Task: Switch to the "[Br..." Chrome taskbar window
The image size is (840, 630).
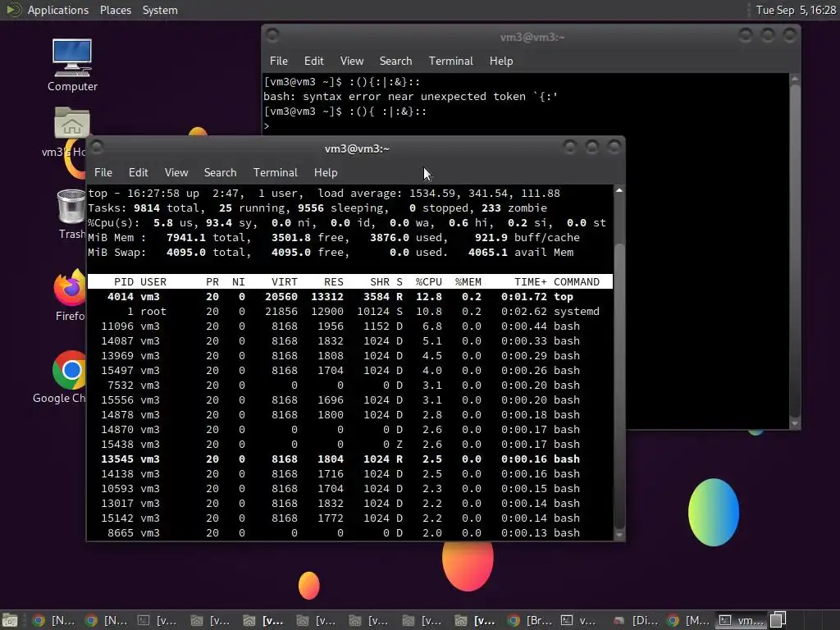Action: pos(531,620)
